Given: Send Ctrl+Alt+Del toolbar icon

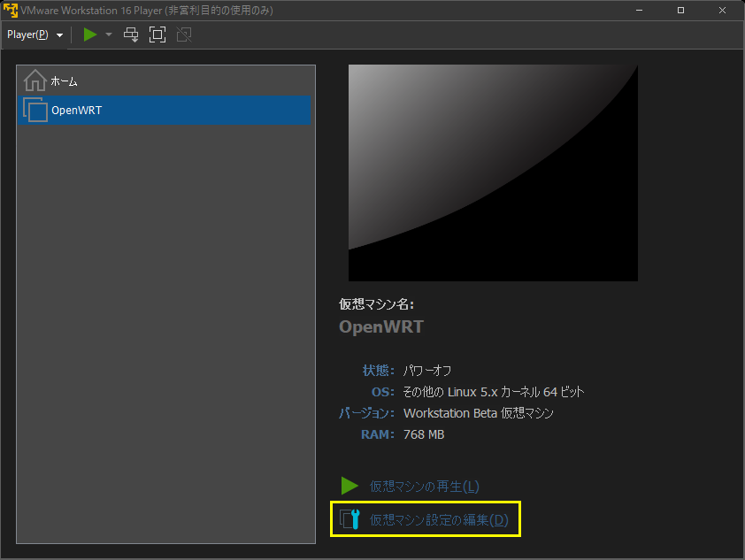Looking at the screenshot, I should (131, 35).
